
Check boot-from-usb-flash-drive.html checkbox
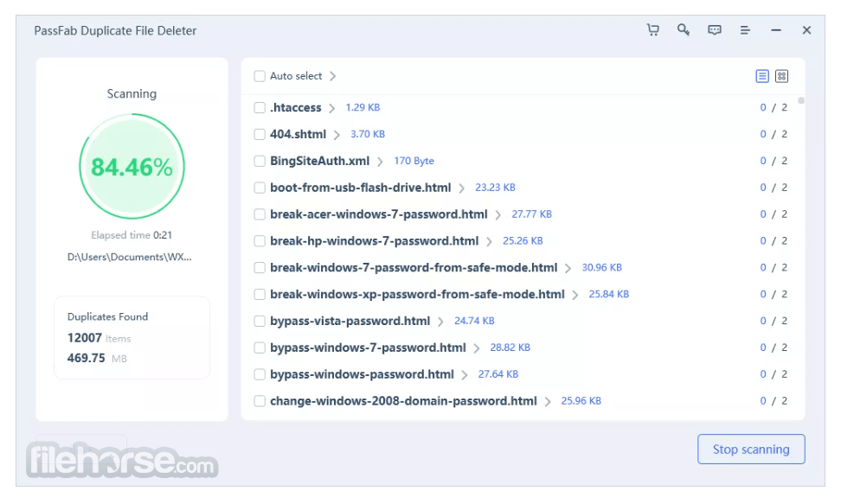260,188
